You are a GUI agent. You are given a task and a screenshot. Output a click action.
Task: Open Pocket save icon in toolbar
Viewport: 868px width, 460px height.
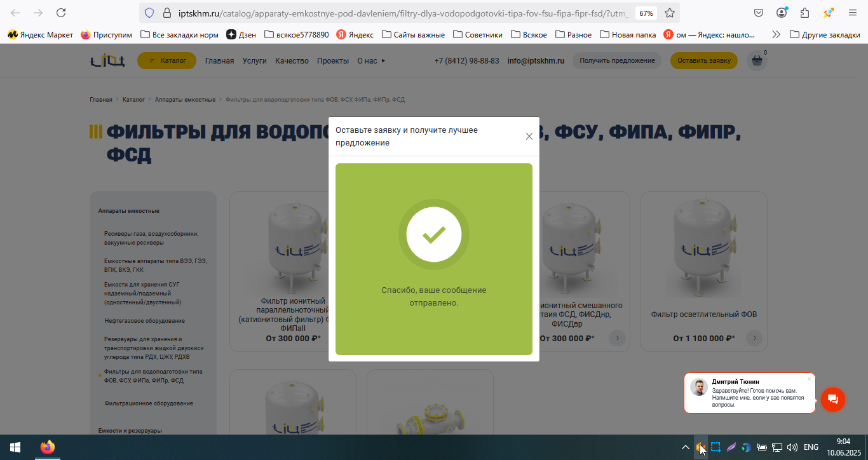click(x=759, y=13)
